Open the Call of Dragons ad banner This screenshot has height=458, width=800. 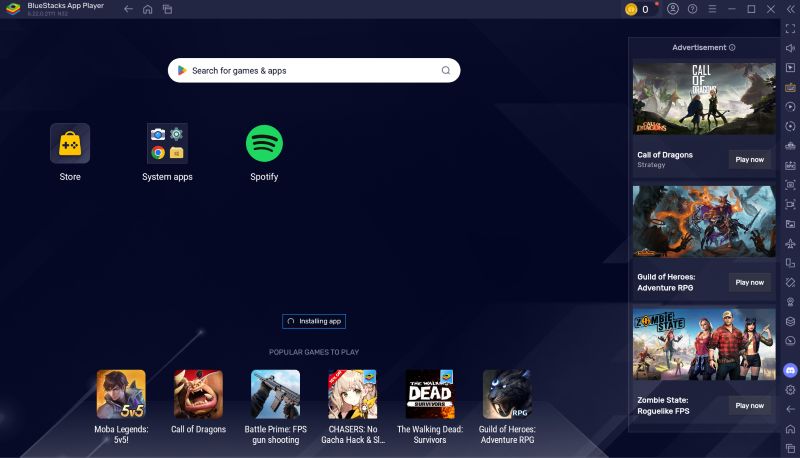[x=704, y=99]
